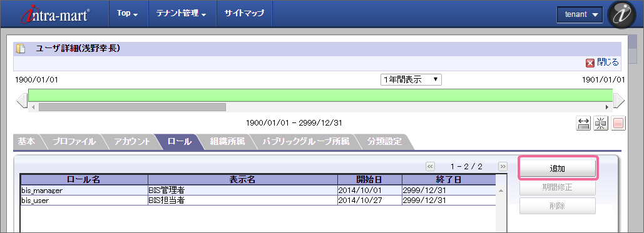Image resolution: width=644 pixels, height=233 pixels.
Task: Click timeline scrollbar right arrow
Action: (607, 107)
